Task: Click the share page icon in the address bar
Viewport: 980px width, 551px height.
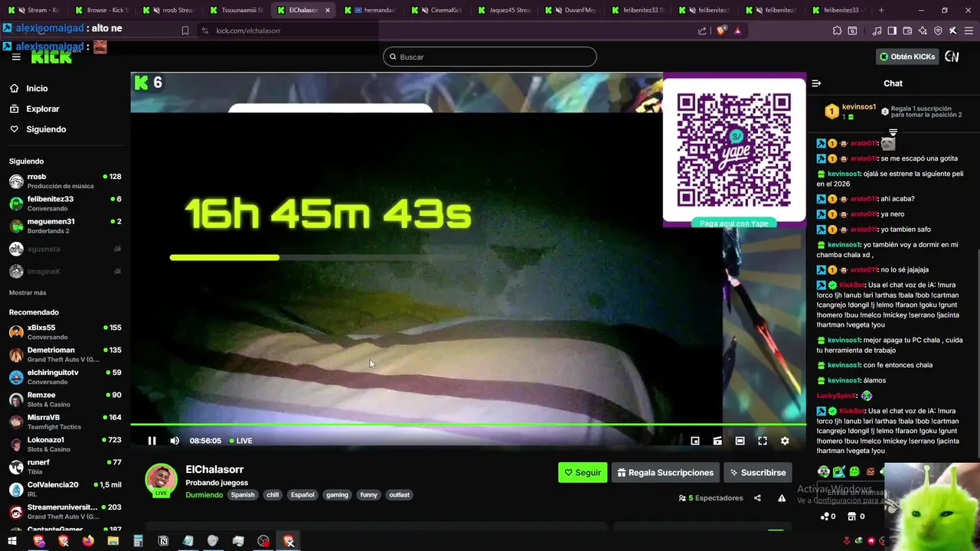Action: pyautogui.click(x=702, y=31)
